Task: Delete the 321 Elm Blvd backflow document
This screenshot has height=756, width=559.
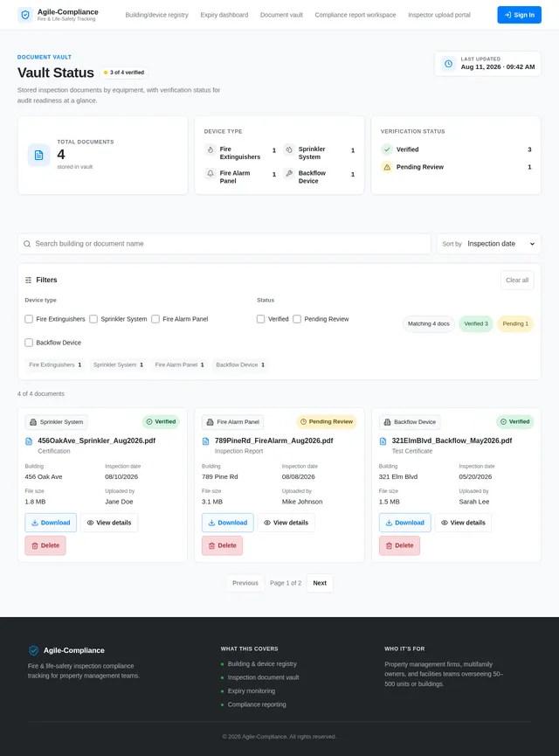Action: [x=399, y=545]
